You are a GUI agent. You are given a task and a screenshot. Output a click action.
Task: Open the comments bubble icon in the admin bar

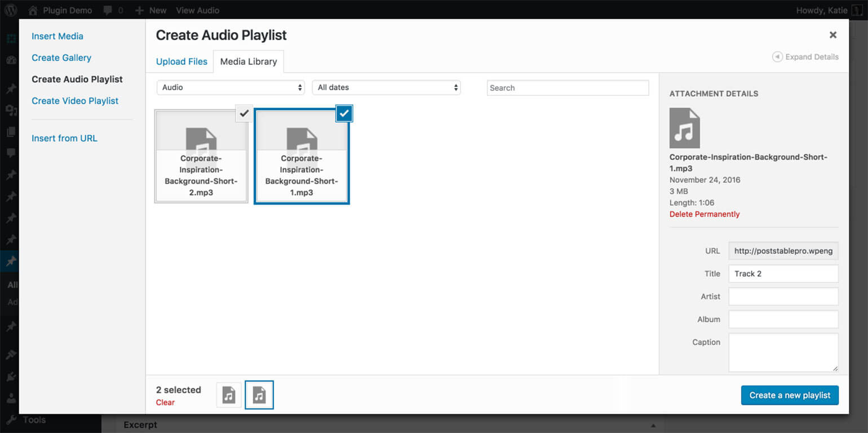tap(107, 10)
